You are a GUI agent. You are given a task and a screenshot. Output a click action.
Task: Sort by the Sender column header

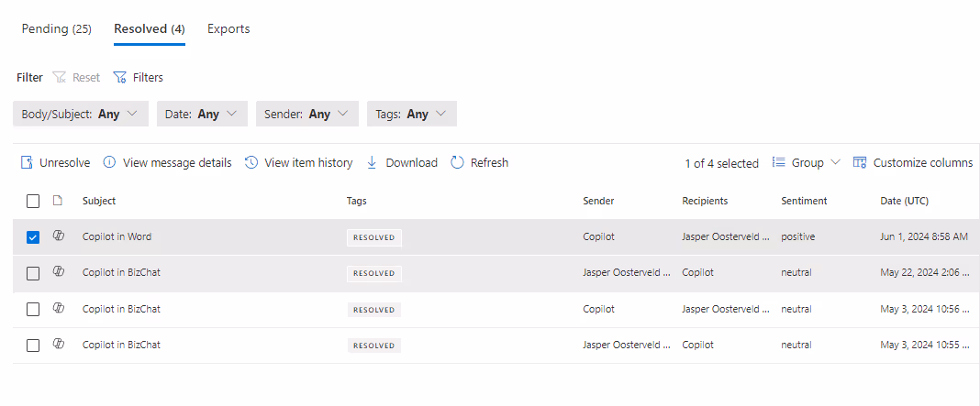[599, 201]
